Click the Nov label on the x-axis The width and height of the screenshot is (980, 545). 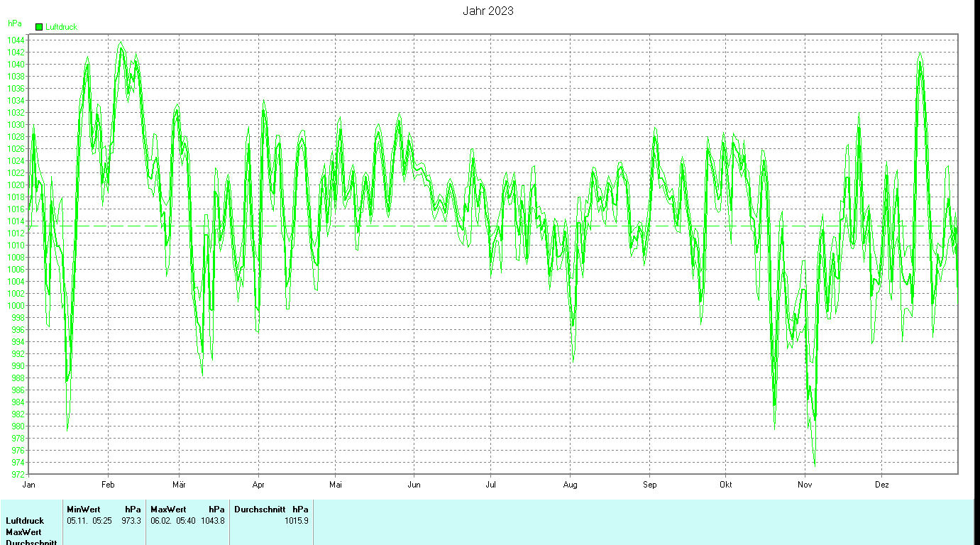805,485
